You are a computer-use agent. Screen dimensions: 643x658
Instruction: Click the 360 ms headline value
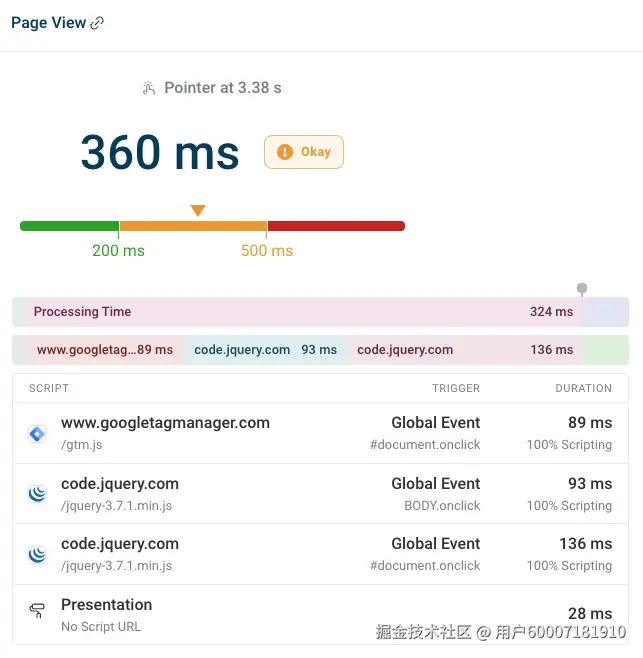click(160, 152)
